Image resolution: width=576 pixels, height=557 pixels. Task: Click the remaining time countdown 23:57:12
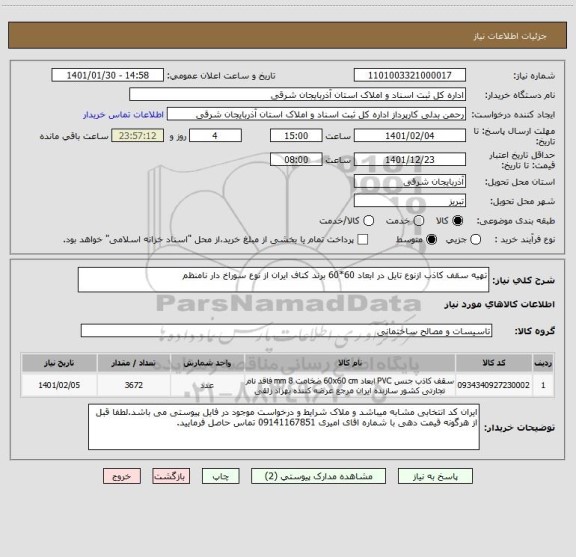138,136
